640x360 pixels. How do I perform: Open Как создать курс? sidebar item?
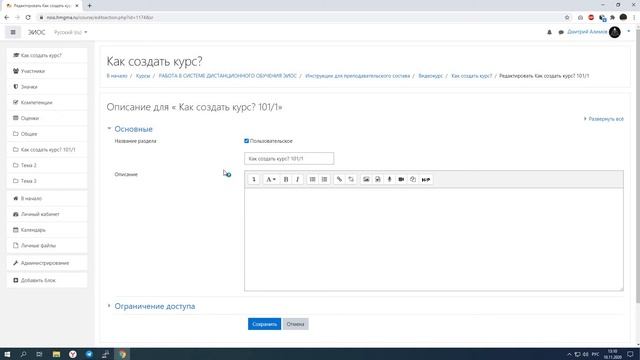point(47,55)
